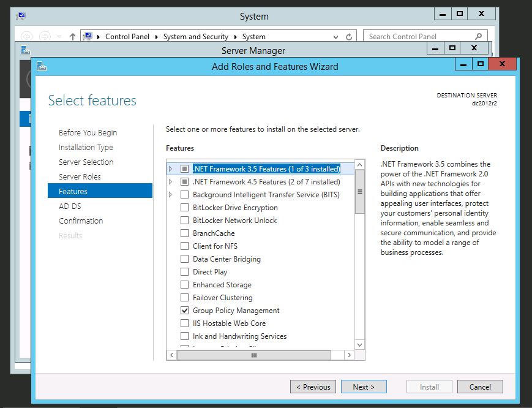This screenshot has height=408, width=532.
Task: Click the Control Panel breadcrumb
Action: pos(127,37)
